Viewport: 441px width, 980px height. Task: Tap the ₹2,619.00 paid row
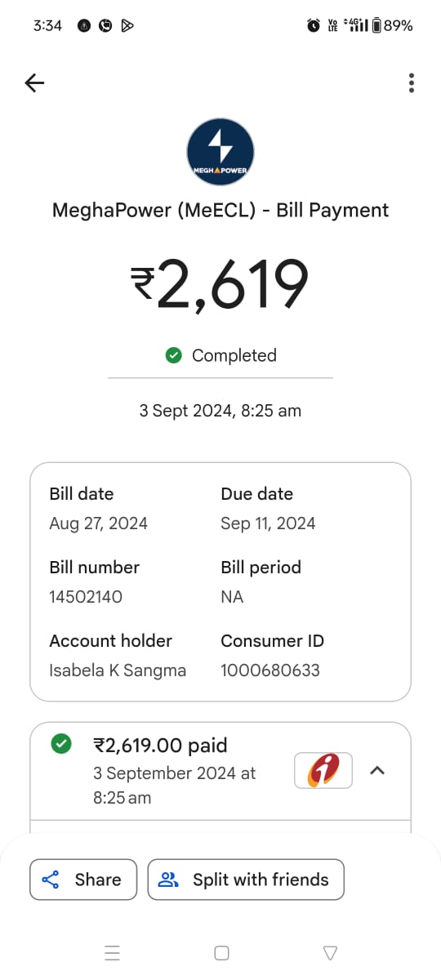220,771
